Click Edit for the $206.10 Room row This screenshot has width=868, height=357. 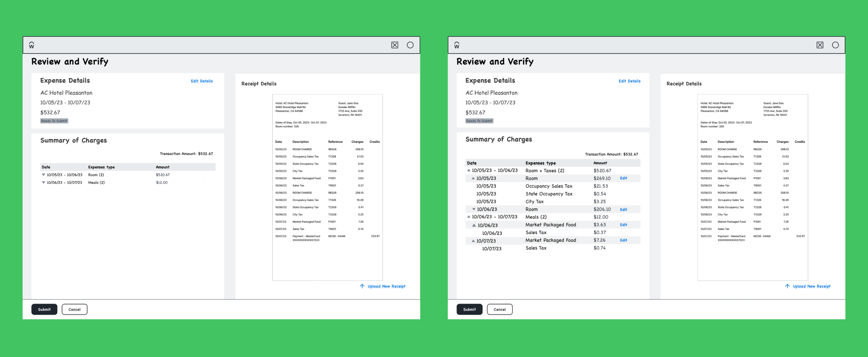pyautogui.click(x=623, y=209)
